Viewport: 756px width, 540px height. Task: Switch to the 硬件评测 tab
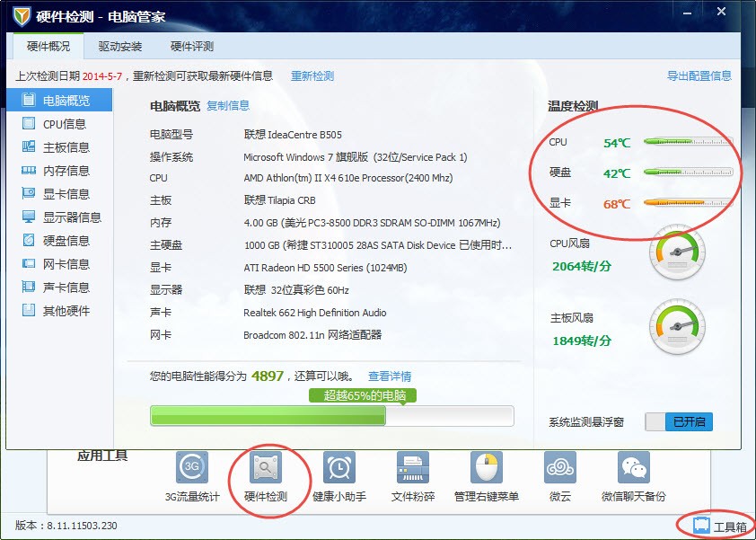(192, 47)
